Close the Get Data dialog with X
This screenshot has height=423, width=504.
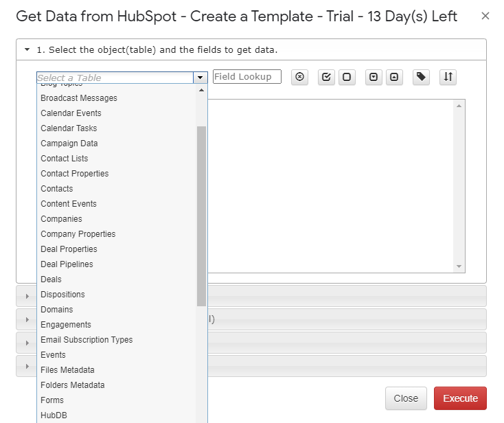click(x=485, y=16)
